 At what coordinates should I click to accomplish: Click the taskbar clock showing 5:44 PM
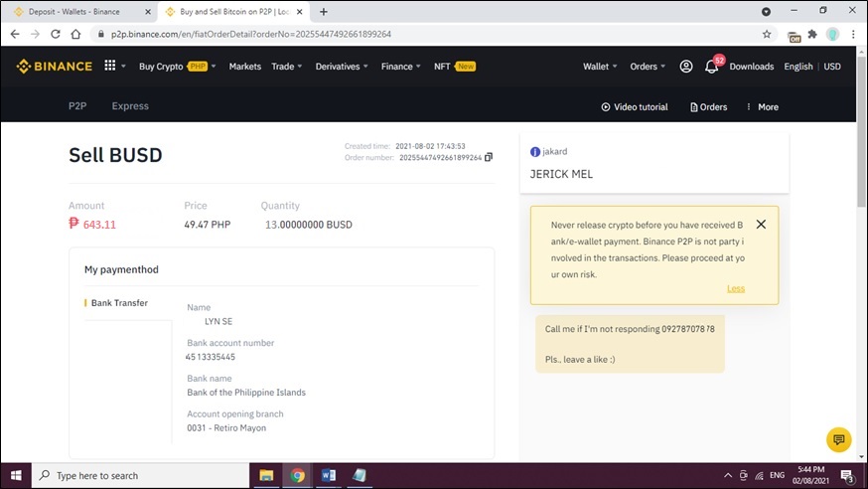click(811, 475)
